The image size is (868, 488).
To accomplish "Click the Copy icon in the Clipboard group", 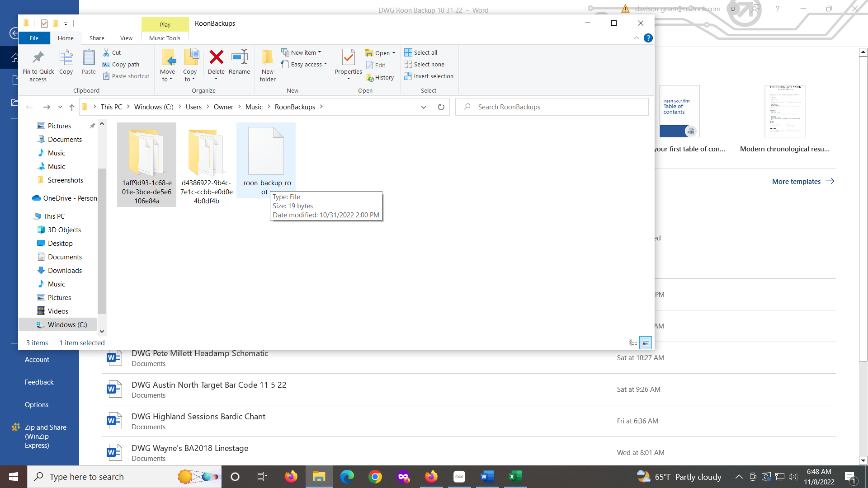I will pos(66,57).
